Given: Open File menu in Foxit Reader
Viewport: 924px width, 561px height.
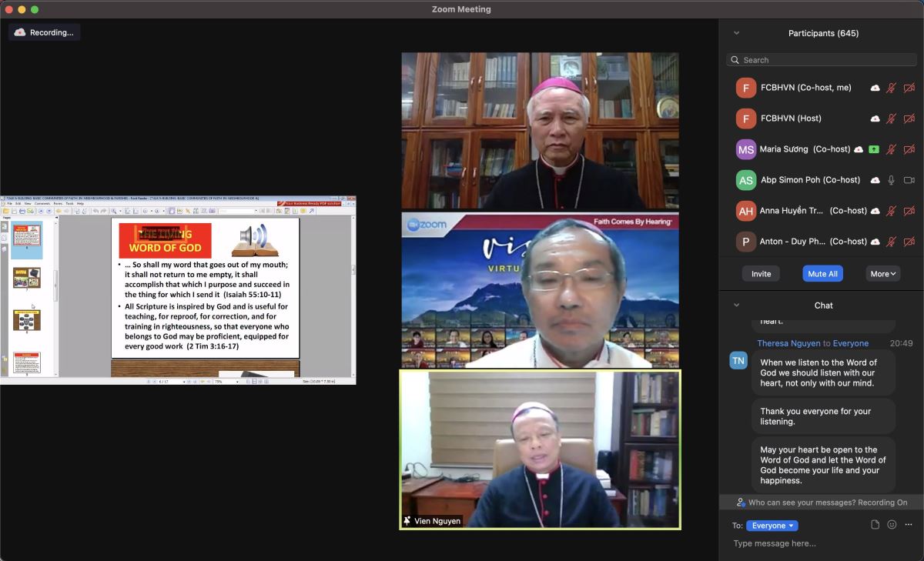Looking at the screenshot, I should pyautogui.click(x=10, y=204).
